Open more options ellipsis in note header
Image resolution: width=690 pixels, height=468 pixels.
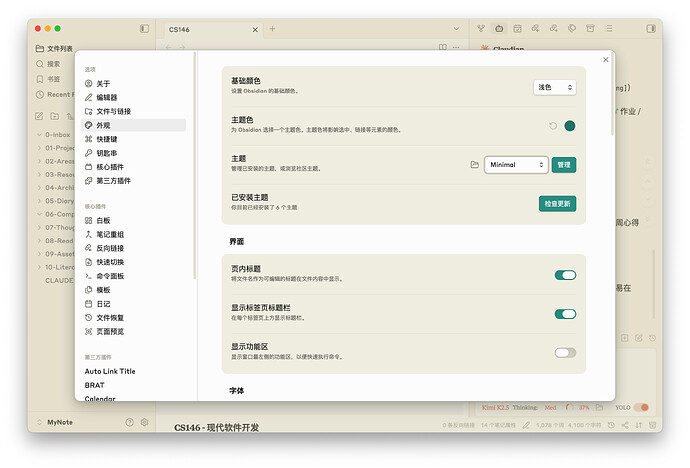click(456, 47)
